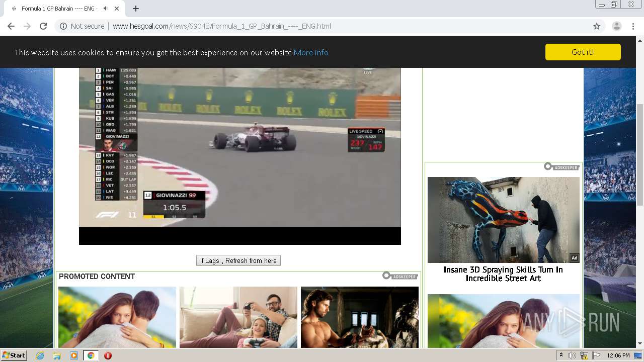Open the Windows Start menu
This screenshot has height=362, width=644.
coord(14,355)
